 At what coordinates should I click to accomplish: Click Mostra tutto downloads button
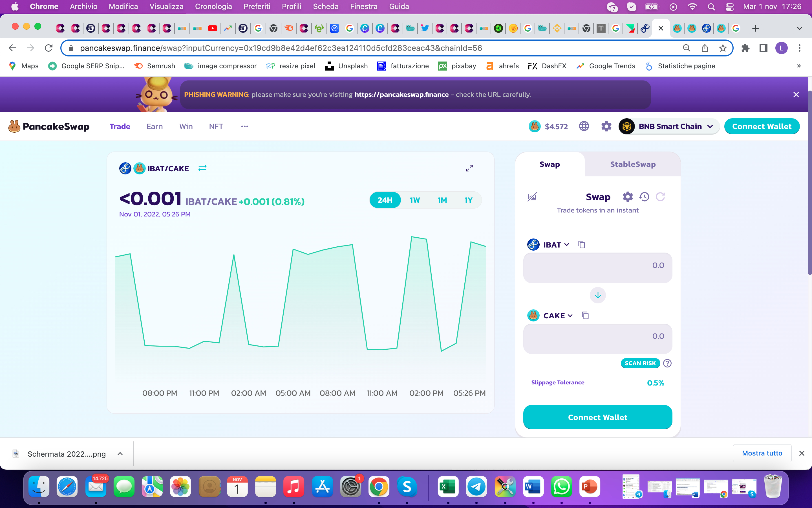pos(762,453)
